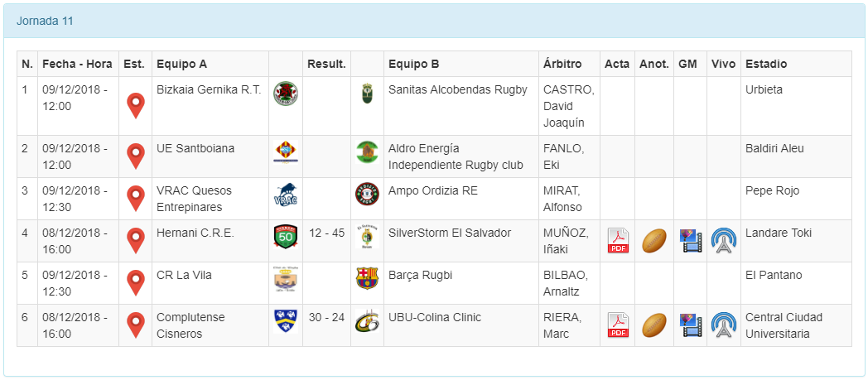Screen dimensions: 868x380
Task: Click VRAC team logo
Action: (x=285, y=195)
